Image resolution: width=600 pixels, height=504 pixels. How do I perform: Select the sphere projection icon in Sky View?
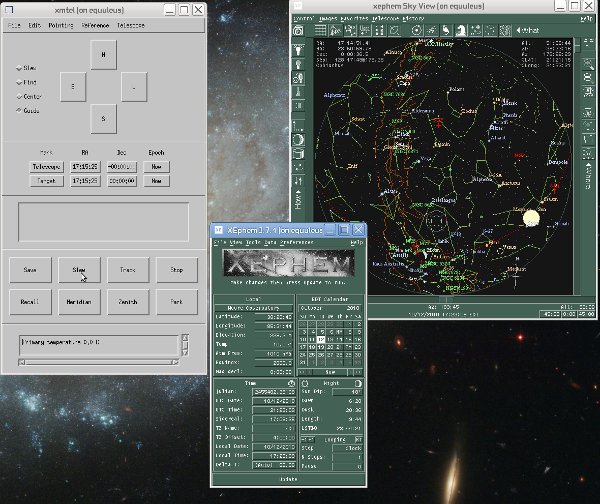pos(298,140)
